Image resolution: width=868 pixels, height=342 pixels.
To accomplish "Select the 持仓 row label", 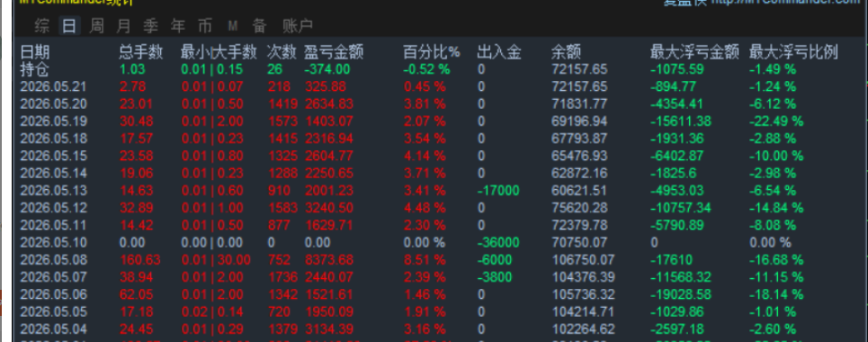I will 35,69.
